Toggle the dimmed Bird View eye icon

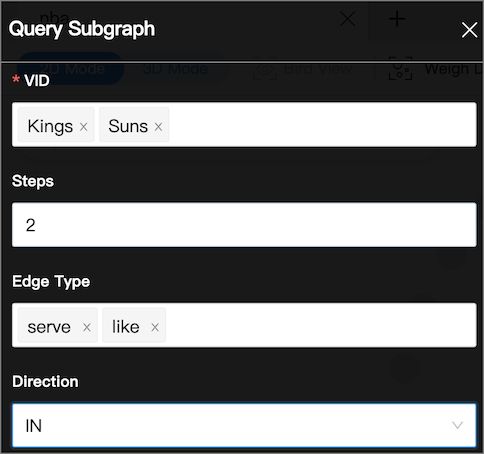[265, 69]
